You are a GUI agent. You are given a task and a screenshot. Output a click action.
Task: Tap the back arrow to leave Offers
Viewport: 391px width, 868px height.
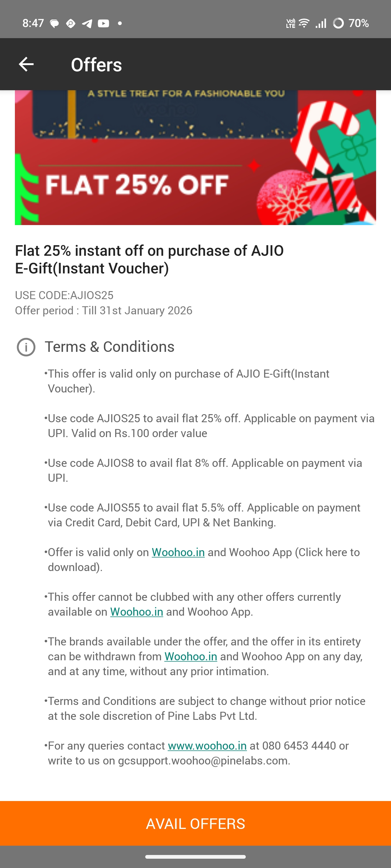tap(26, 64)
